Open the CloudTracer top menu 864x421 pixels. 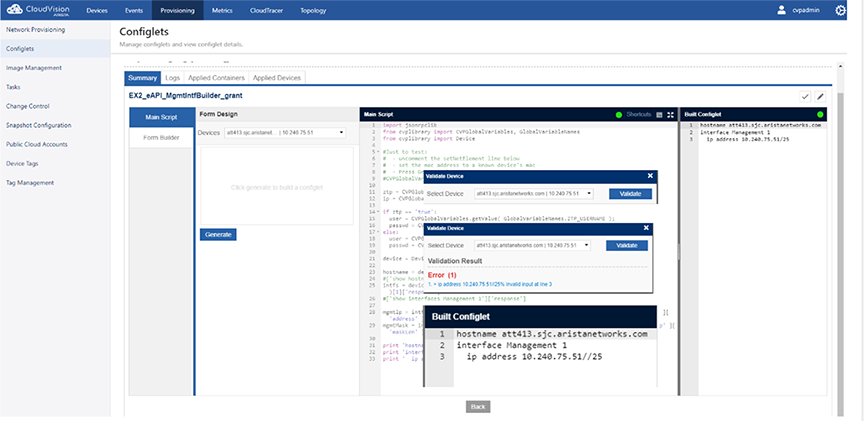267,10
